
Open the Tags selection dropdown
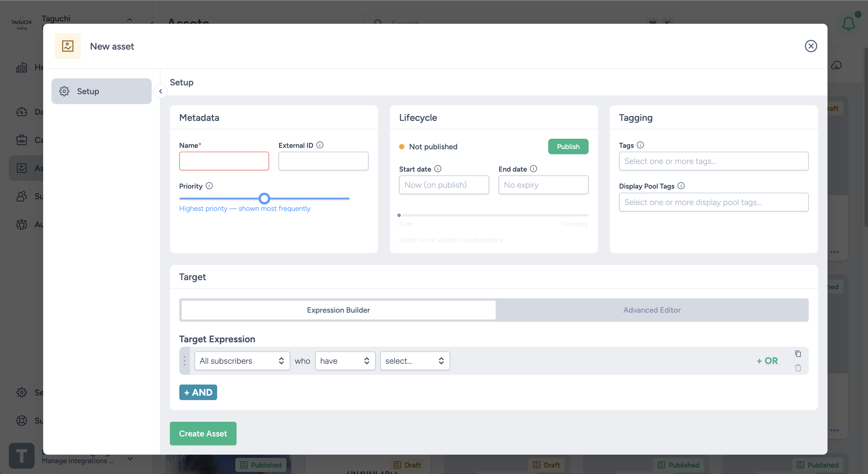click(714, 161)
